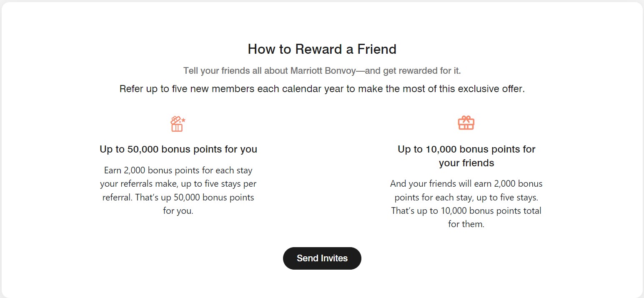Viewport: 644px width, 298px height.
Task: Click the 'Refer up to five new members' line
Action: [322, 88]
